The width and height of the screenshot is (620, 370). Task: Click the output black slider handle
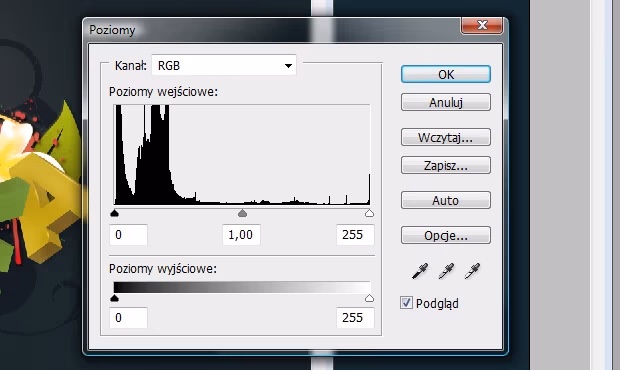coord(114,298)
